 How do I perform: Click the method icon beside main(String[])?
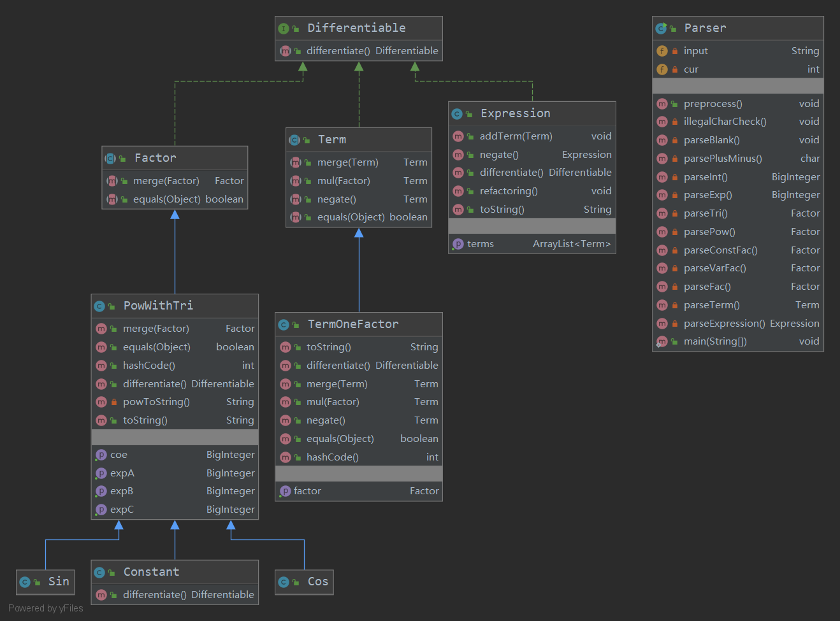point(662,341)
